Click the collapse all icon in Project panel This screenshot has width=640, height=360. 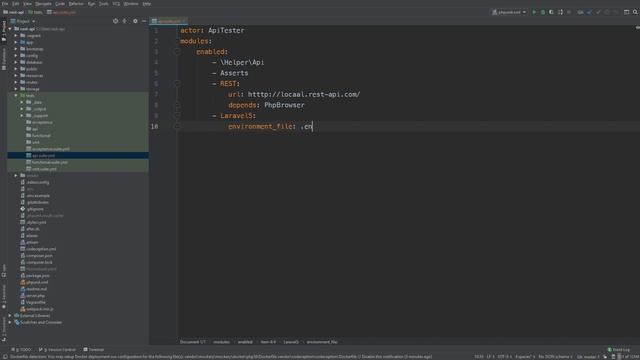125,21
